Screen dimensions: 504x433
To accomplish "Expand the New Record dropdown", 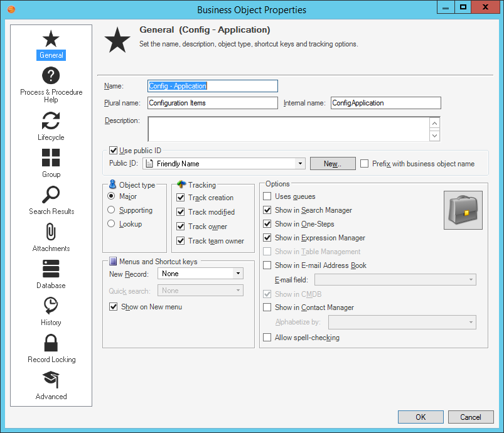I will coord(239,274).
